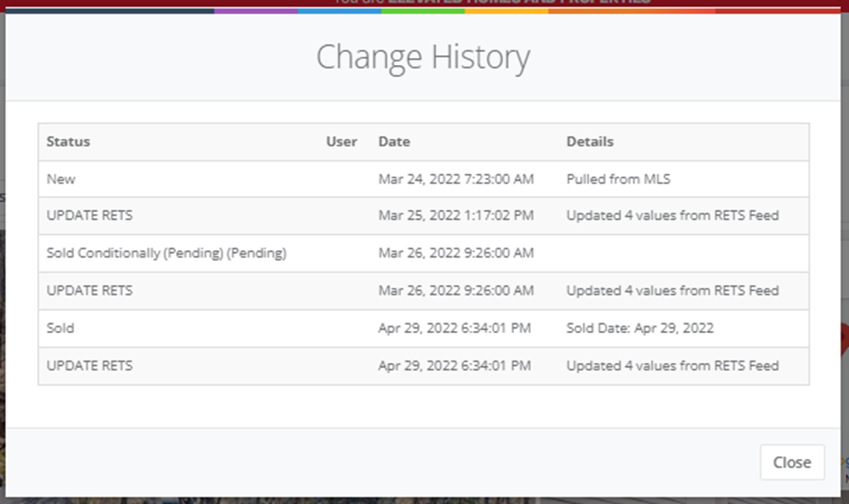This screenshot has width=849, height=504.
Task: Click the Mar 26 UPDATE RETS status cell
Action: 89,290
